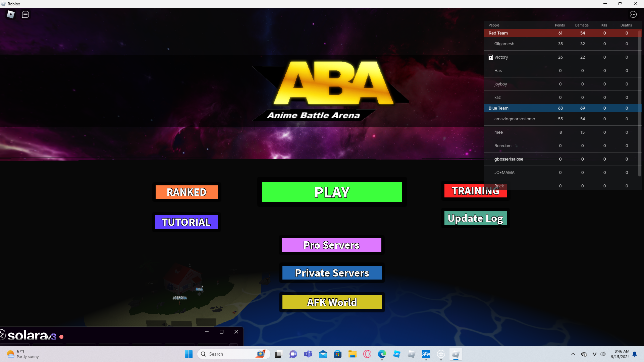Open the clock showing 8:46 AM
The image size is (644, 362).
pos(620,354)
